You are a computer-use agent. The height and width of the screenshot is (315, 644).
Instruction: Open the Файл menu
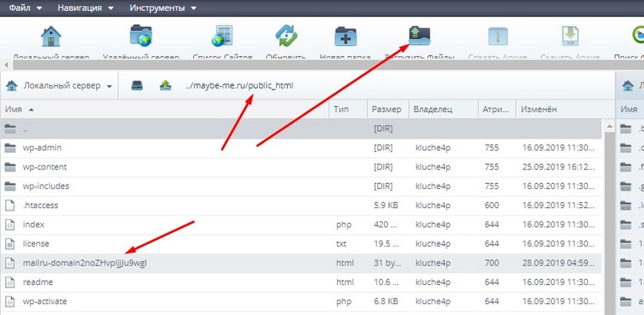(25, 8)
